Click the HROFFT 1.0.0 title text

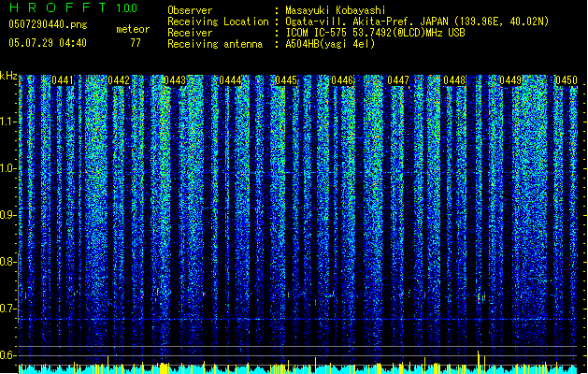(x=73, y=7)
